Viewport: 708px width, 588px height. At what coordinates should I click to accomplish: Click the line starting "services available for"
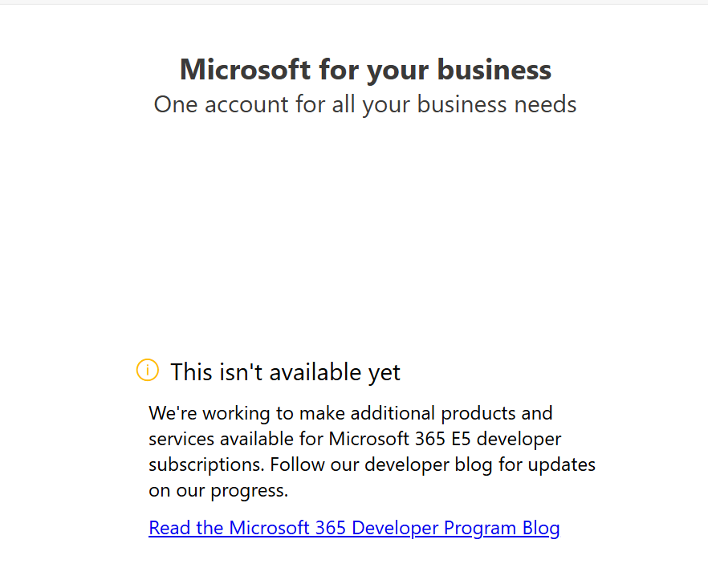pyautogui.click(x=355, y=440)
